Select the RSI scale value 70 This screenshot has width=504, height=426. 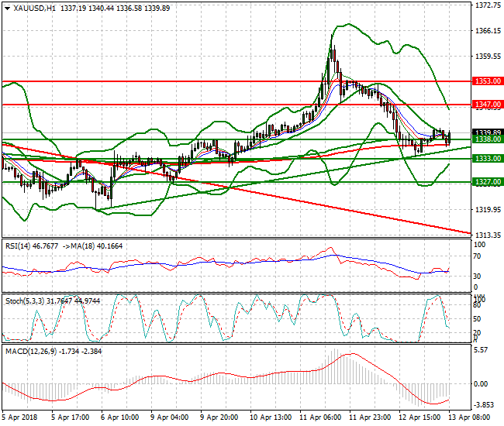[478, 256]
